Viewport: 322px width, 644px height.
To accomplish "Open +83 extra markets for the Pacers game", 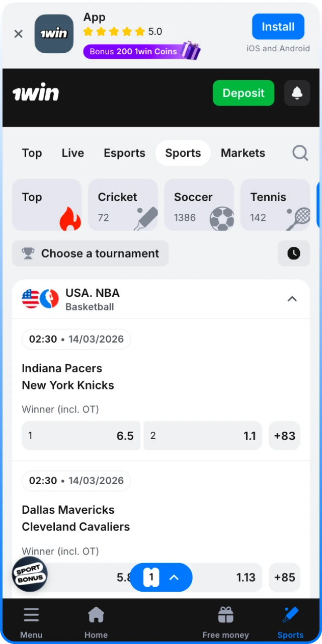I will coord(285,436).
